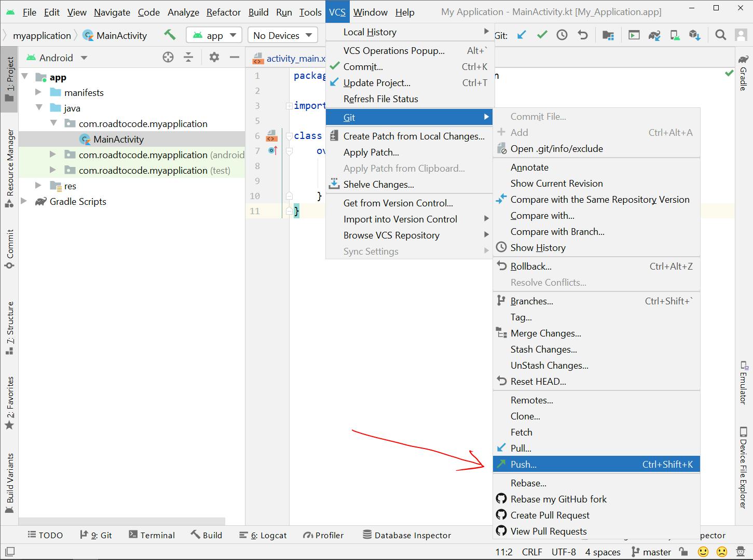Click Select Opened File target icon
This screenshot has height=560, width=753.
(168, 58)
